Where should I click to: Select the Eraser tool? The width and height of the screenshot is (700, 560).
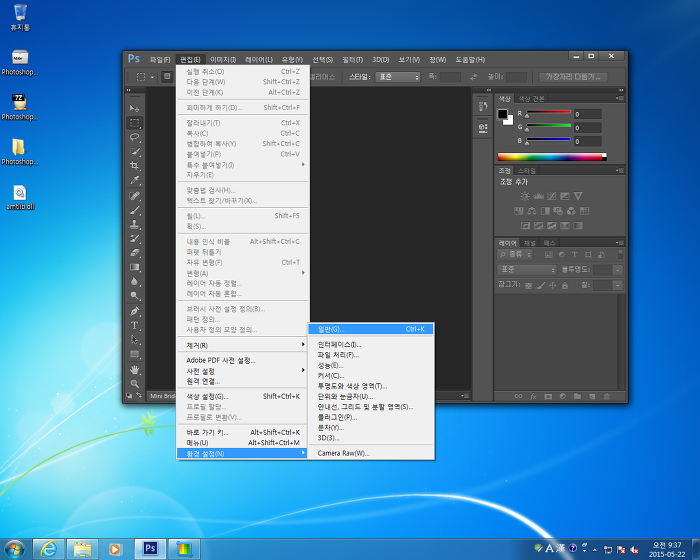[x=134, y=253]
